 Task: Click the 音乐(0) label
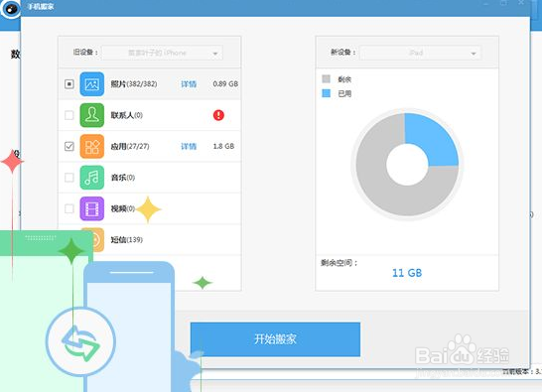[123, 178]
